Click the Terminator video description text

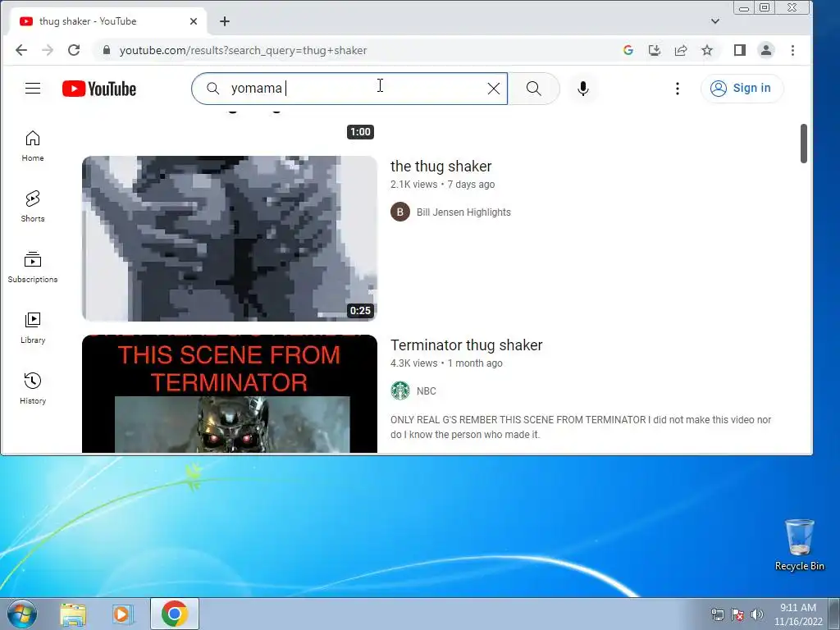(x=580, y=427)
